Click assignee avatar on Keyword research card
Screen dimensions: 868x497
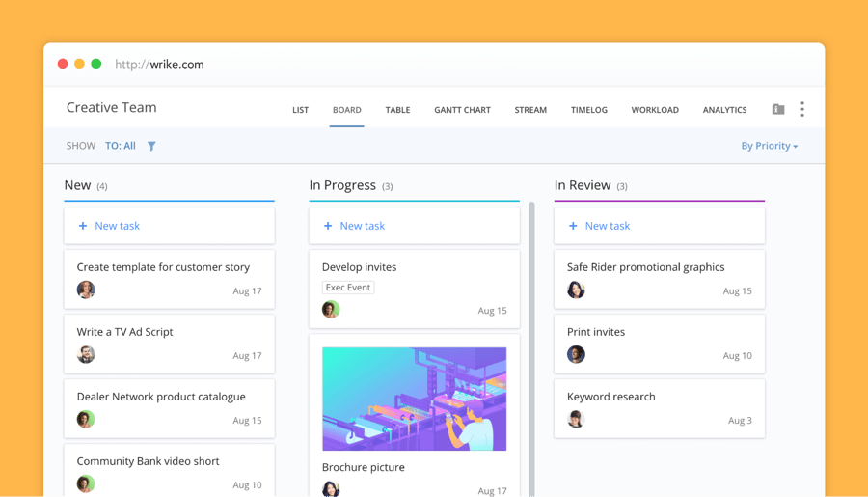[x=576, y=420]
